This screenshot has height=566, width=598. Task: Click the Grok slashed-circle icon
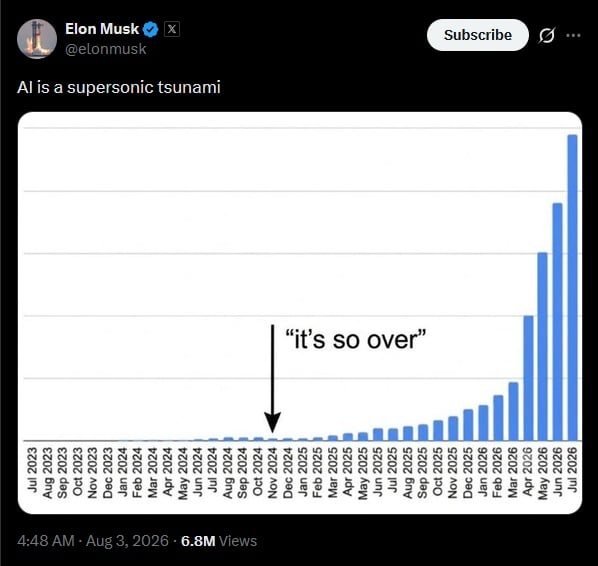point(547,35)
